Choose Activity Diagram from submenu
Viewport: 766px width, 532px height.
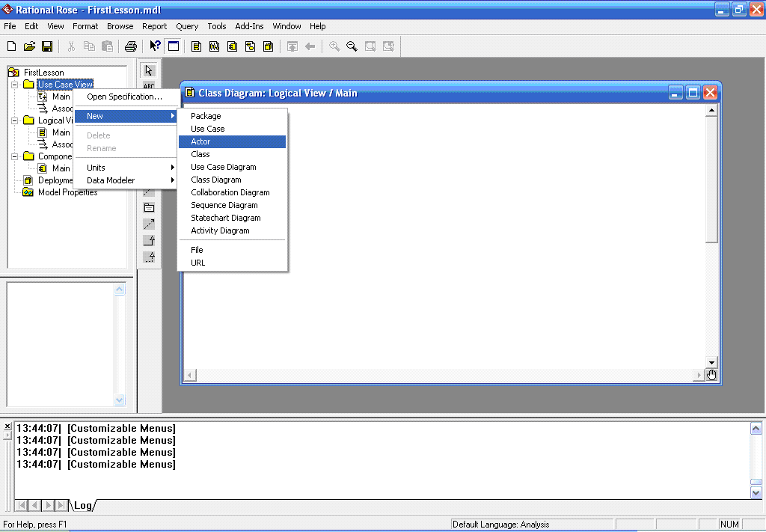tap(232, 230)
